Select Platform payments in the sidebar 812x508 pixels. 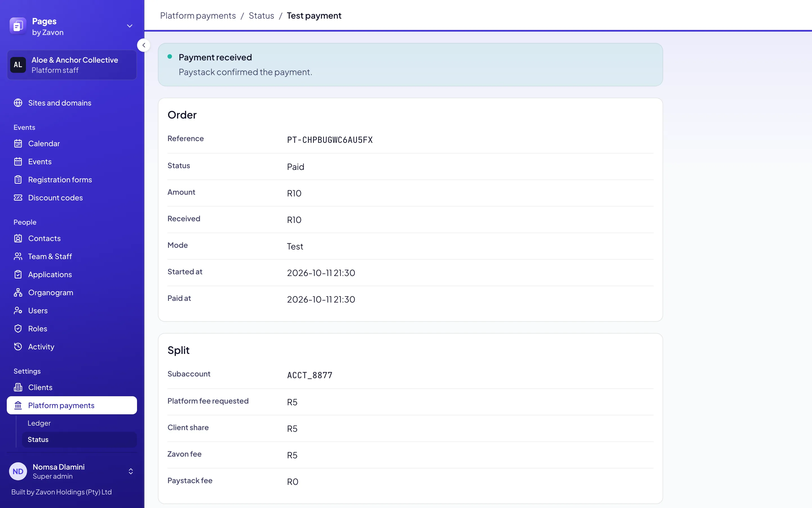(x=72, y=405)
